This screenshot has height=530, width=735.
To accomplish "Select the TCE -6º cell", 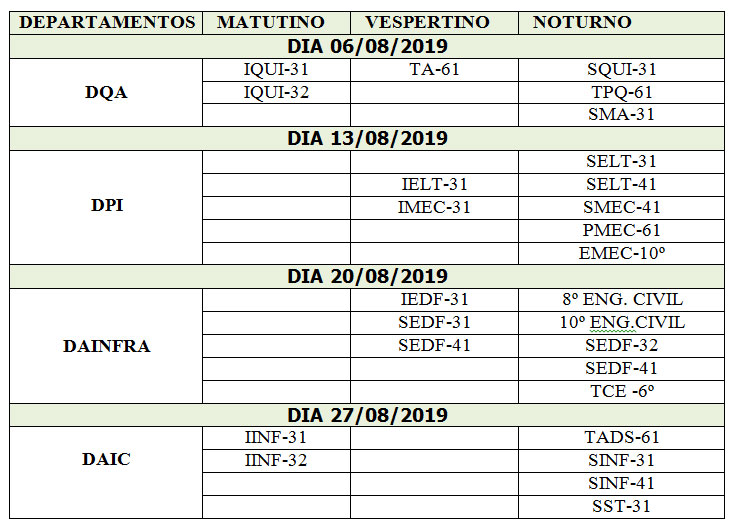I will (621, 391).
